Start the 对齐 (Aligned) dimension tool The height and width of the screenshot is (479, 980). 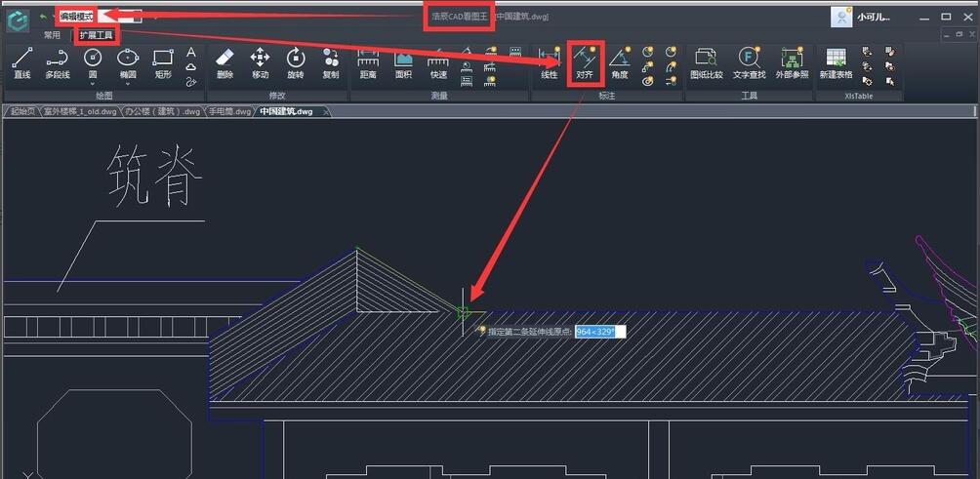(585, 62)
